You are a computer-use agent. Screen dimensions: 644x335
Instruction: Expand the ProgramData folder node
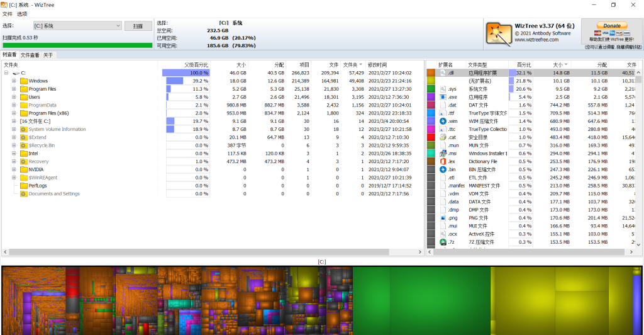pyautogui.click(x=14, y=105)
